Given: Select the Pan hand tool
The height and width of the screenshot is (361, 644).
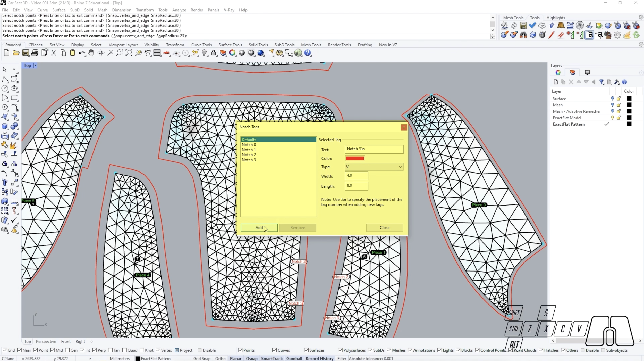Looking at the screenshot, I should click(91, 53).
